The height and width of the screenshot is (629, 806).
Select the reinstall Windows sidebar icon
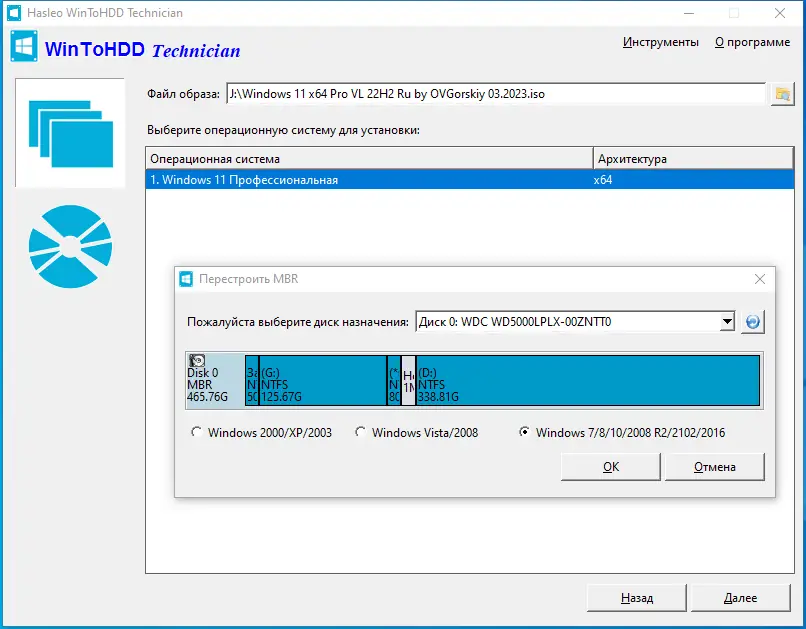[70, 133]
